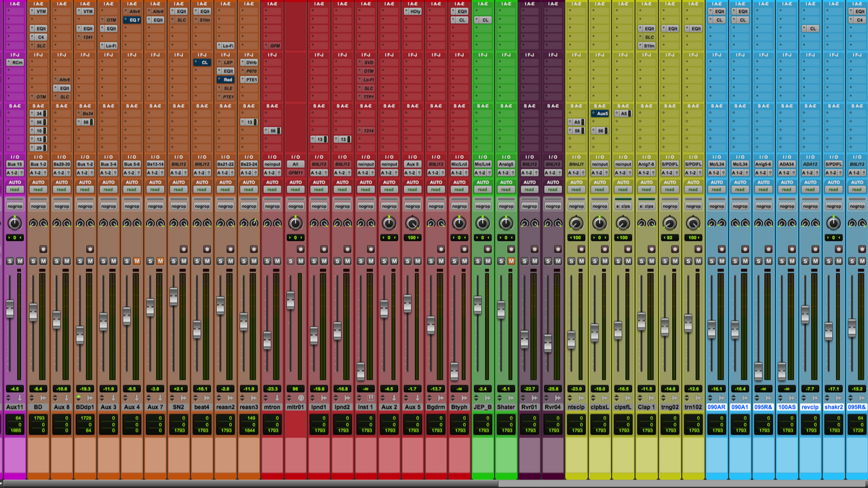Open the Aux5 send on clpbxL

[599, 114]
